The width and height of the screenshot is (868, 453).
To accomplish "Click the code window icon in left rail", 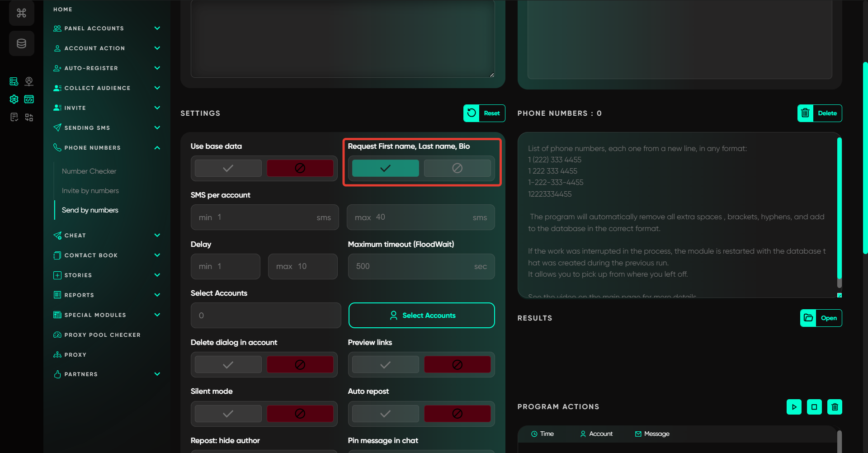I will coord(29,99).
